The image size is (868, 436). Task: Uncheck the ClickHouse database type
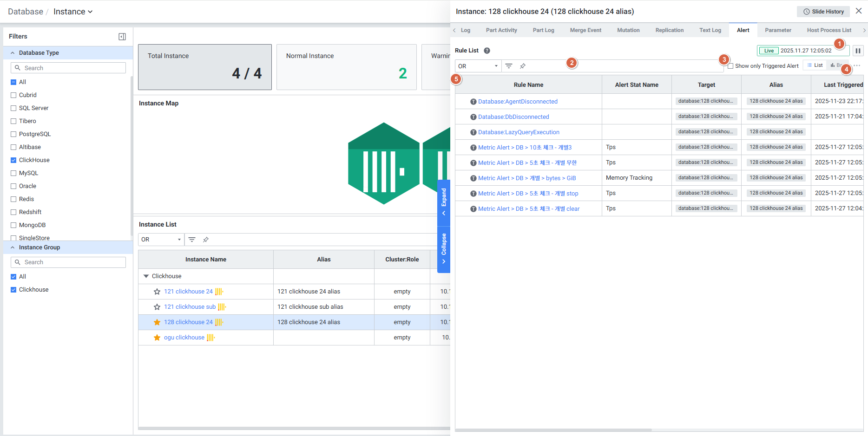click(x=13, y=160)
